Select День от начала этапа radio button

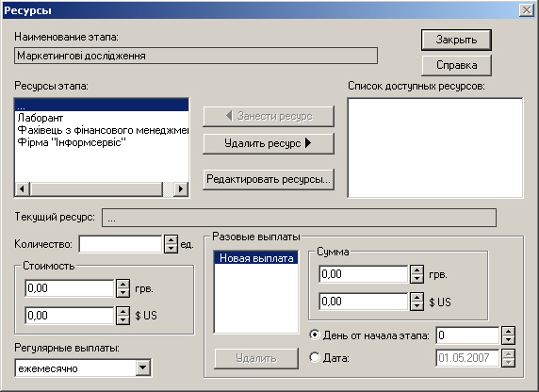(315, 335)
